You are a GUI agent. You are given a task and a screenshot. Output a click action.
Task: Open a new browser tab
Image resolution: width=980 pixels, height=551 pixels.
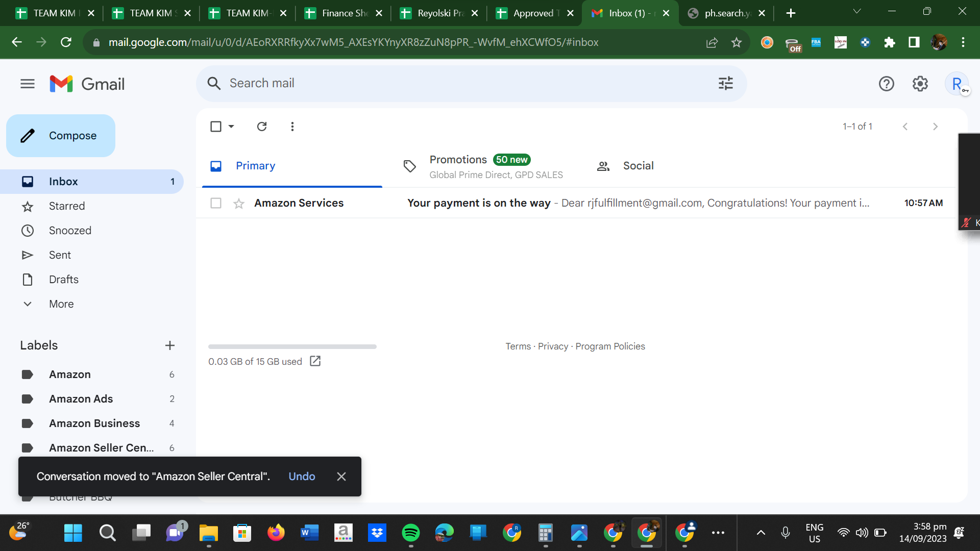791,13
